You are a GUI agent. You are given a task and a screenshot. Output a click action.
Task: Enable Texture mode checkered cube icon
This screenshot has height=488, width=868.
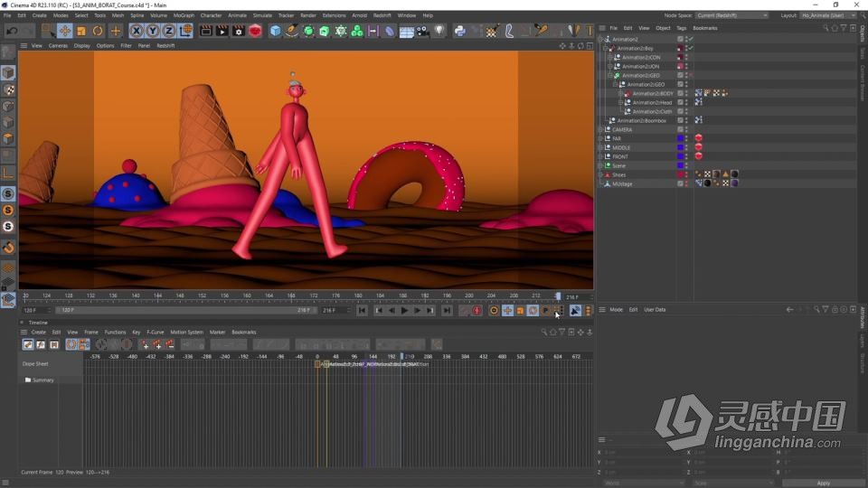(8, 89)
